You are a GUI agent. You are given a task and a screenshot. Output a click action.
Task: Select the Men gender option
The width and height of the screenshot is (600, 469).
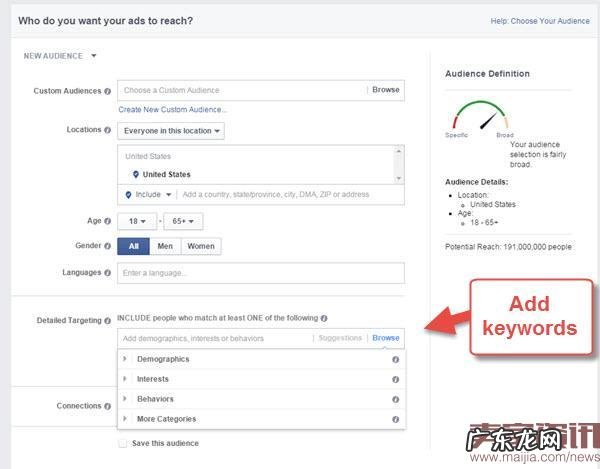165,246
